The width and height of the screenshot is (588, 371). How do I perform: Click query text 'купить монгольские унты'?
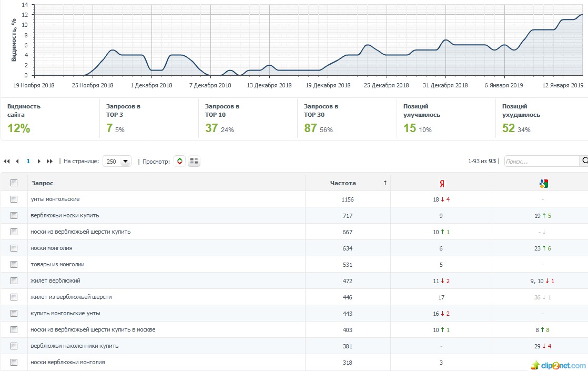click(x=65, y=313)
